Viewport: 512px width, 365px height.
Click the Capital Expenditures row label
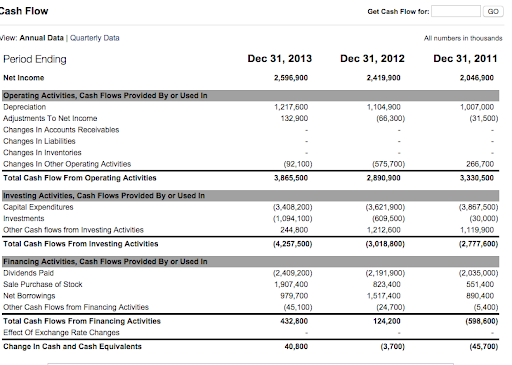coord(38,207)
